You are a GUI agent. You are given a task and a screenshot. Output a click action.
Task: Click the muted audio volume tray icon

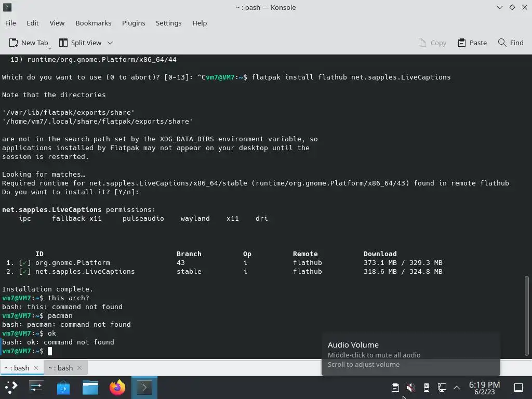click(411, 388)
